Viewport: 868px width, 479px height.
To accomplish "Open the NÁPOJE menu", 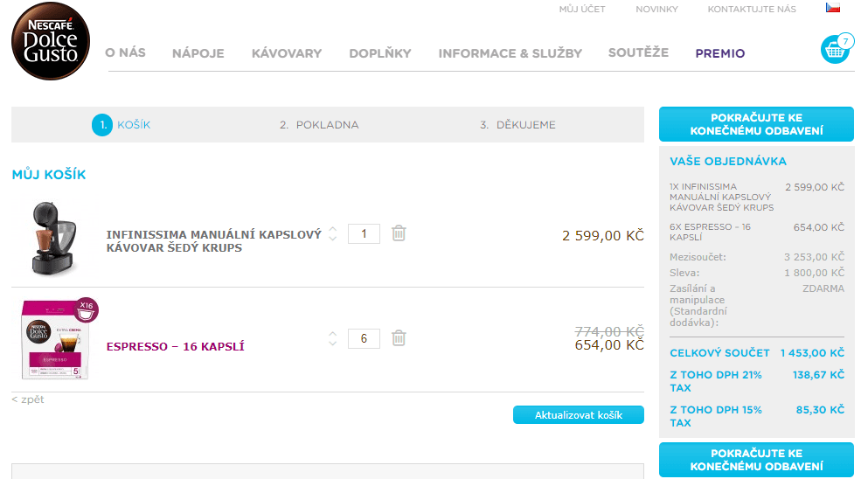I will pos(198,53).
